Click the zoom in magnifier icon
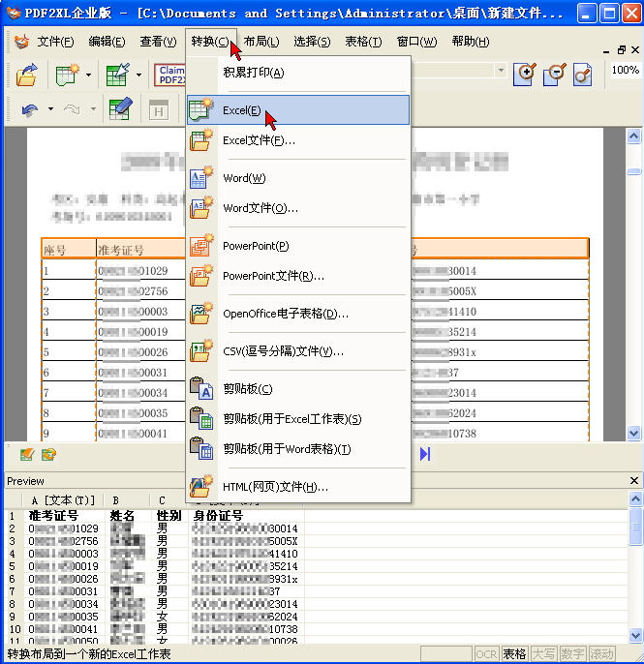Image resolution: width=644 pixels, height=664 pixels. pyautogui.click(x=524, y=74)
